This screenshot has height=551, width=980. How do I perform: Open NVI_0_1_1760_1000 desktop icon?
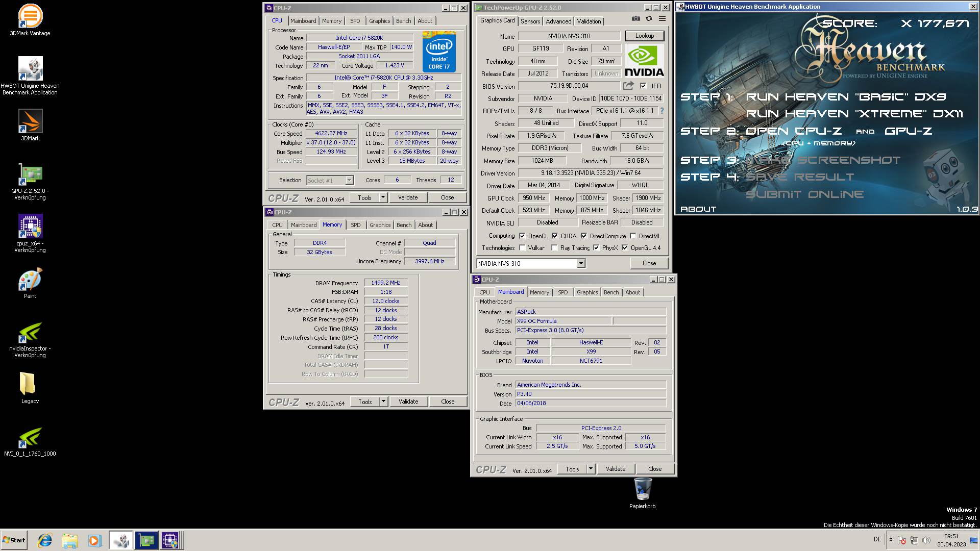coord(30,442)
